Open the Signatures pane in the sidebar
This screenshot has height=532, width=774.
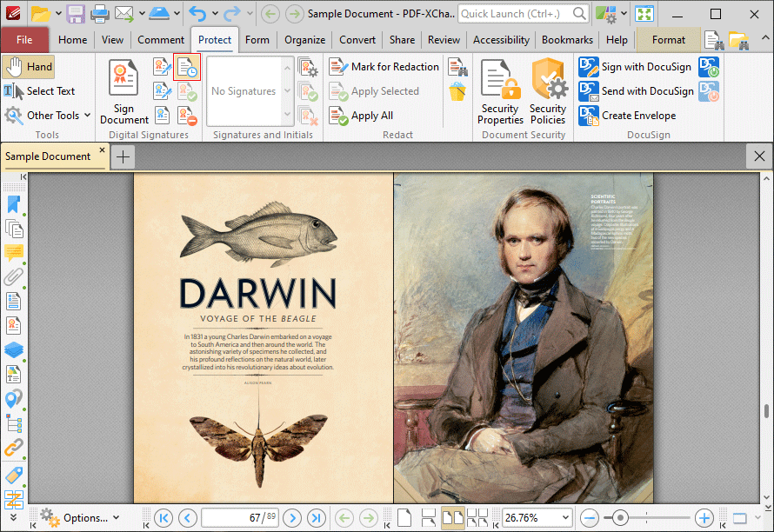[13, 326]
